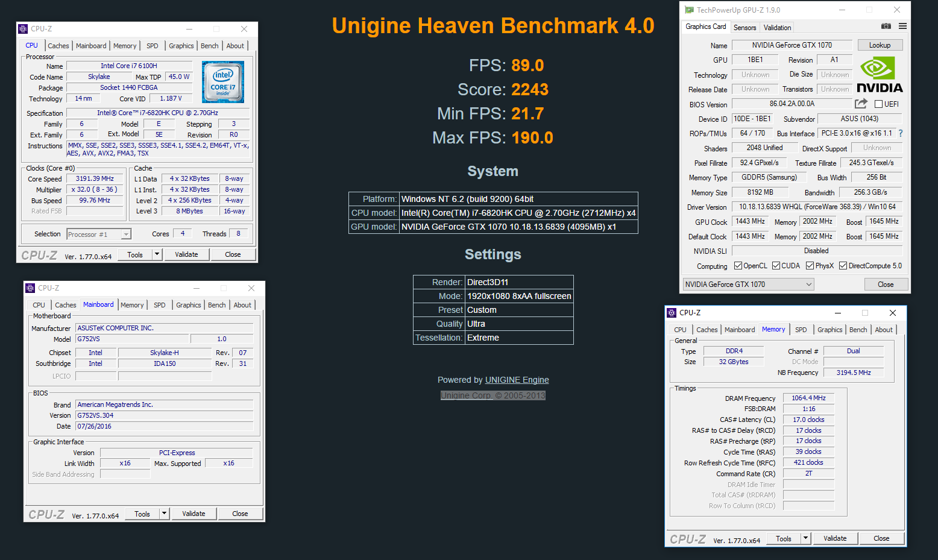Click Threads value 8 field
The width and height of the screenshot is (938, 560).
pos(238,234)
